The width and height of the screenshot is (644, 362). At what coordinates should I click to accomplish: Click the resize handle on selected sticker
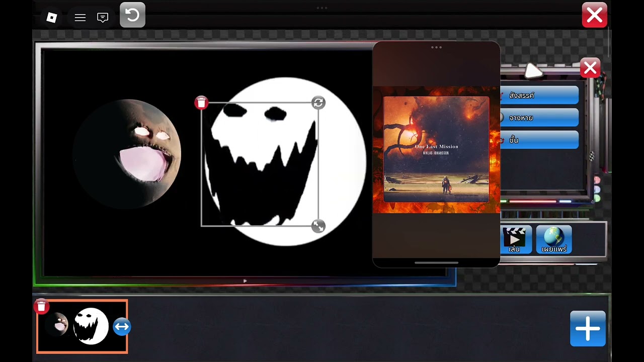click(318, 226)
